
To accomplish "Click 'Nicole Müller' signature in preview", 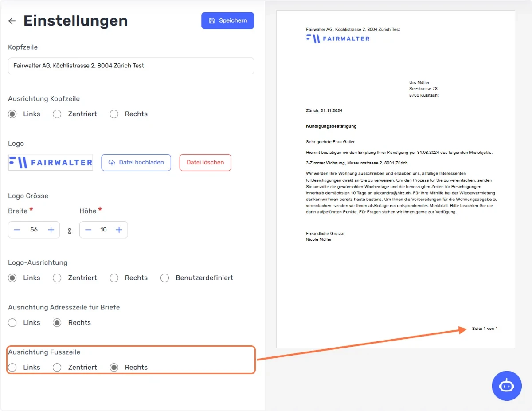I will pyautogui.click(x=319, y=239).
